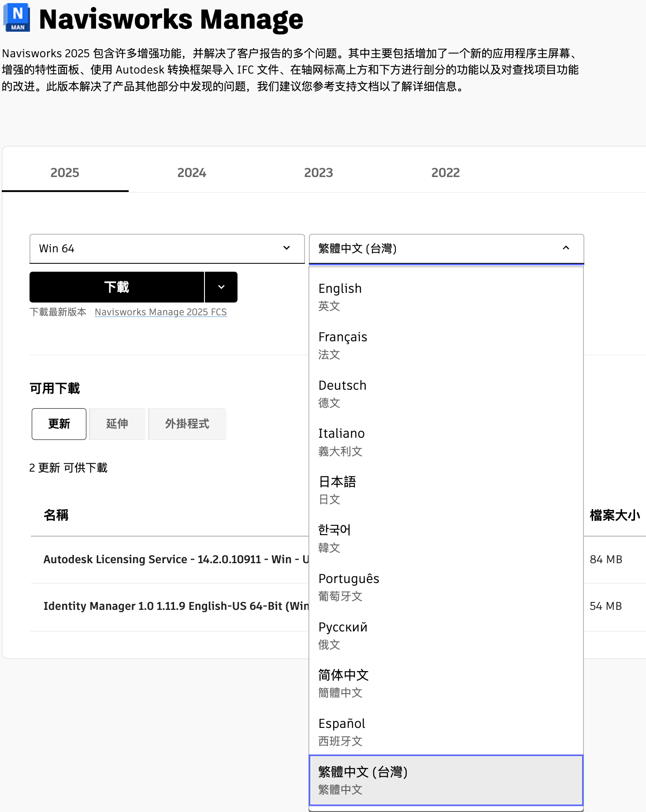
Task: Select the 2025 version tab
Action: pos(65,173)
